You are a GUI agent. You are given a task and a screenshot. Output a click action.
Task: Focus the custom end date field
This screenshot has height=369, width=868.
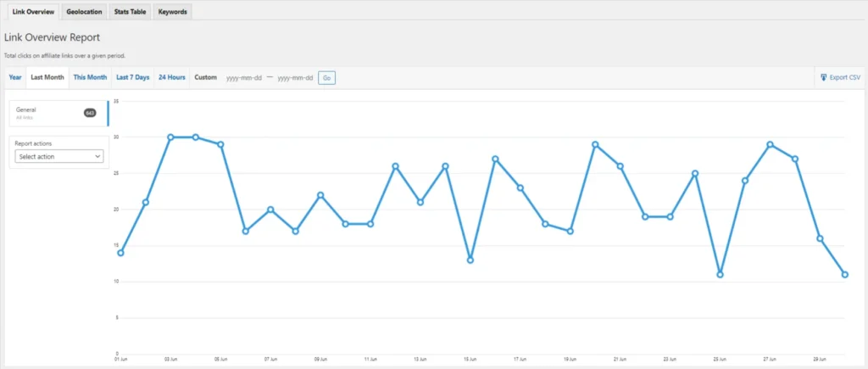(295, 78)
